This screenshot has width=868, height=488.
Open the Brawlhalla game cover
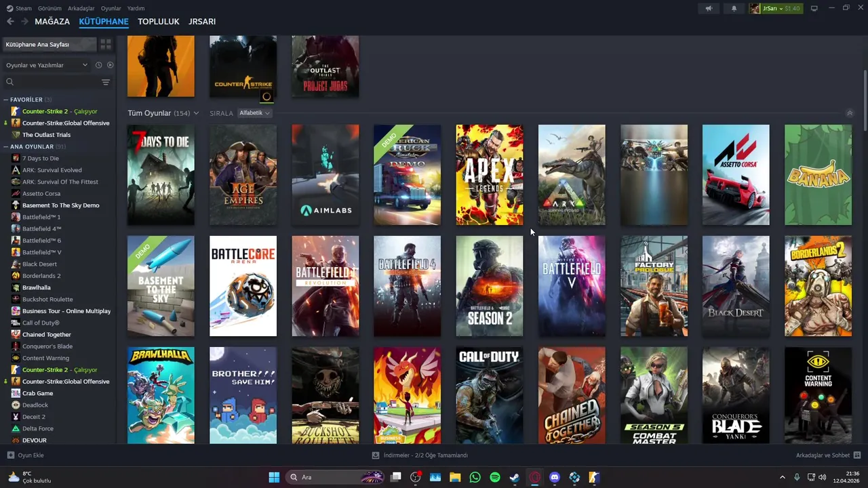161,396
